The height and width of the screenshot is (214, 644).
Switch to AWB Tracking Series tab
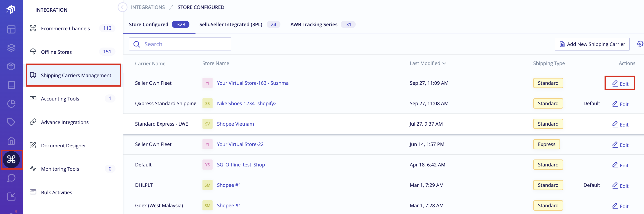322,24
